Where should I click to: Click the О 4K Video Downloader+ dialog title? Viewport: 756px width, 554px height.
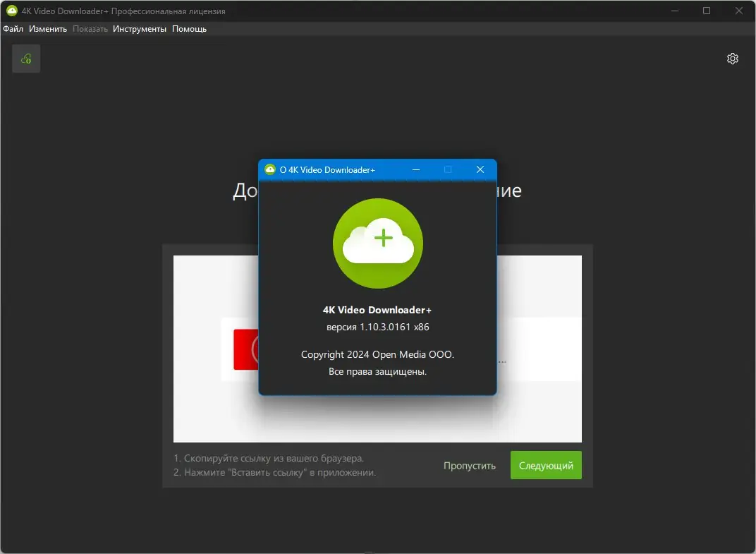pos(327,170)
